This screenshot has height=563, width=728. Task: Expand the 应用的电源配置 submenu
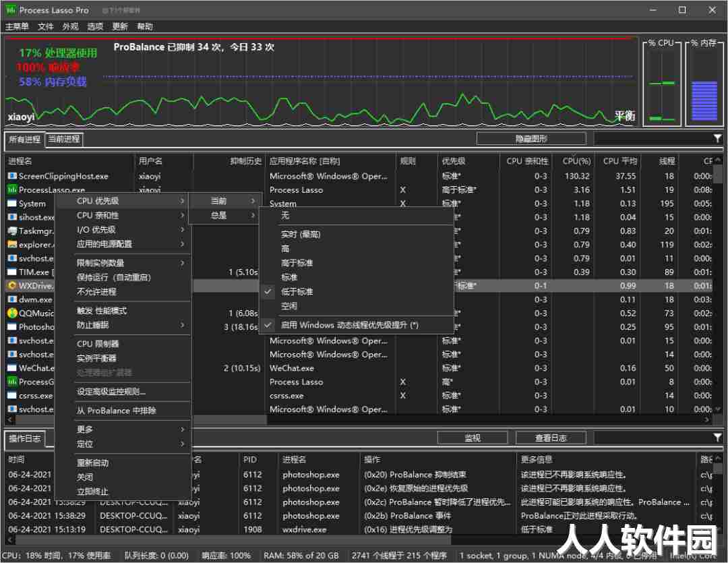point(123,244)
